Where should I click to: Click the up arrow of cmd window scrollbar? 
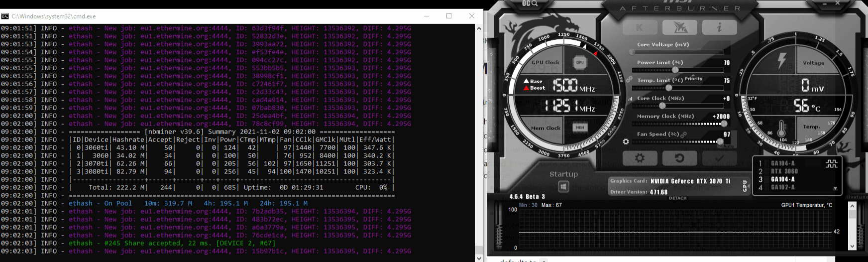click(479, 28)
